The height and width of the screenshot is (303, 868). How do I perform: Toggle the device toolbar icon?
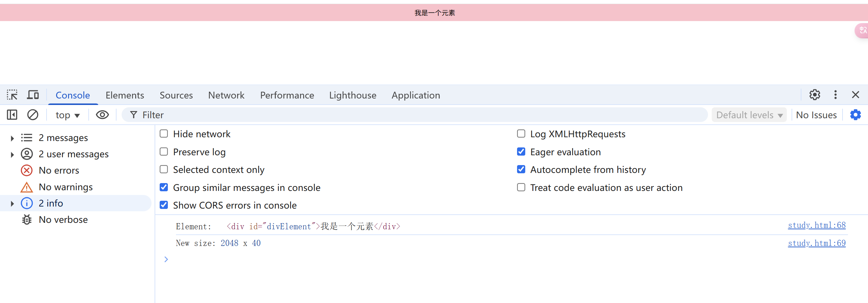(33, 95)
